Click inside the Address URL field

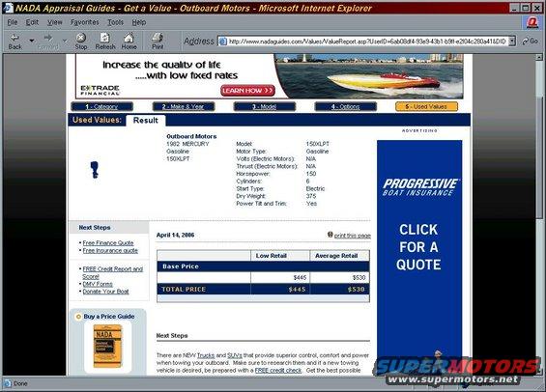pyautogui.click(x=366, y=42)
